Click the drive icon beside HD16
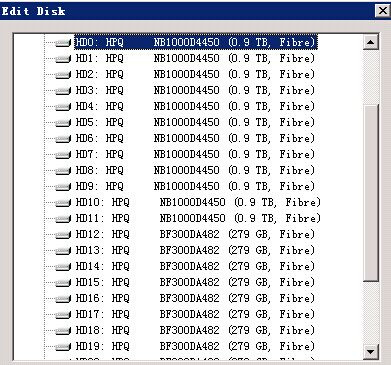 pos(63,298)
